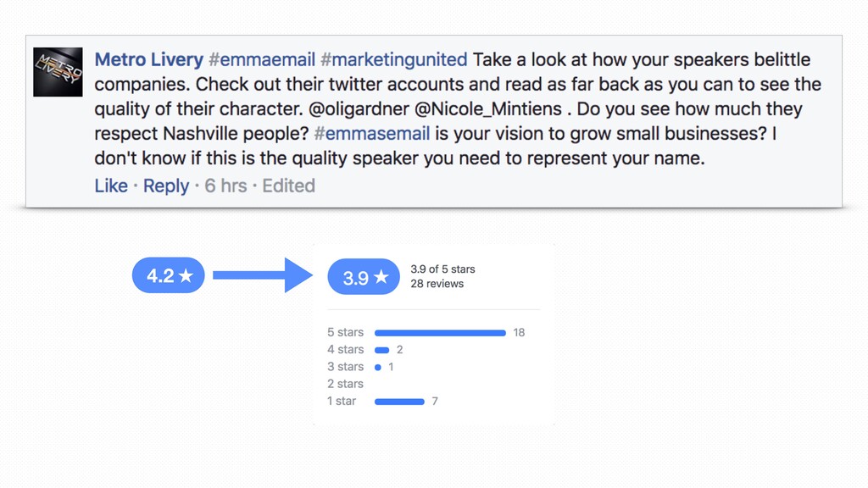Viewport: 868px width, 488px height.
Task: Click the 4.2 star rating badge
Action: click(169, 275)
